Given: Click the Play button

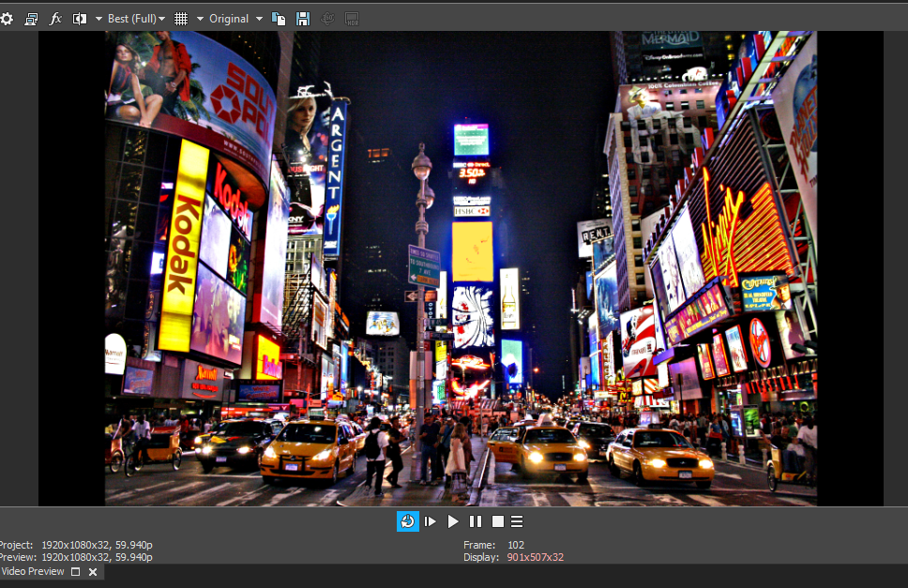Looking at the screenshot, I should pyautogui.click(x=453, y=521).
